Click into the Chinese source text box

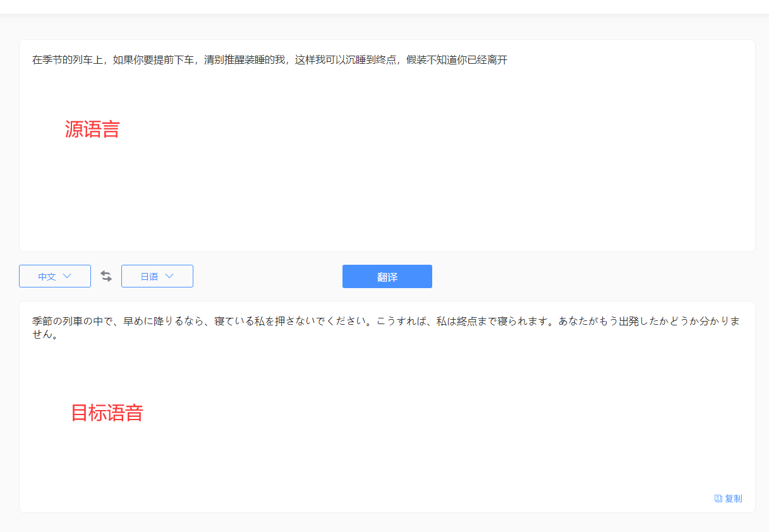(x=387, y=145)
